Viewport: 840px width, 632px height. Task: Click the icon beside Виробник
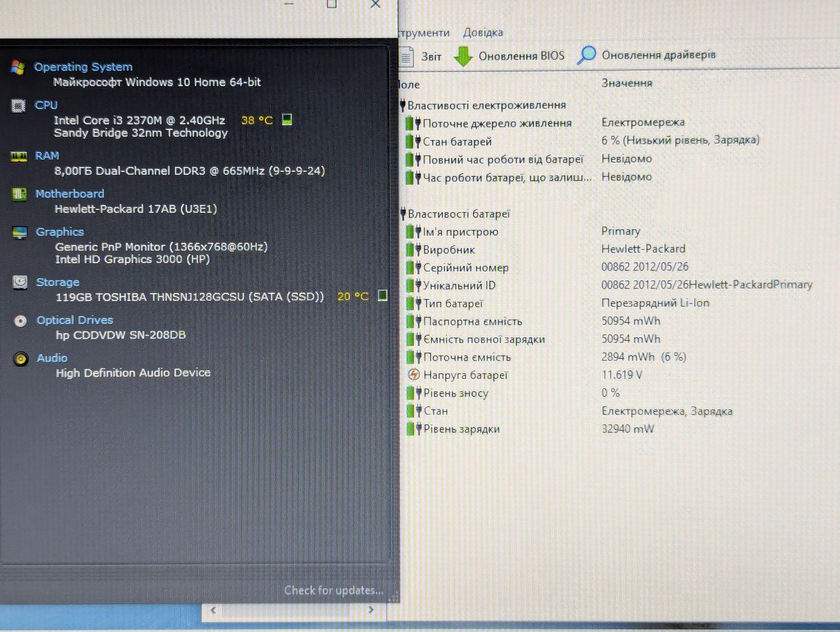tap(413, 249)
